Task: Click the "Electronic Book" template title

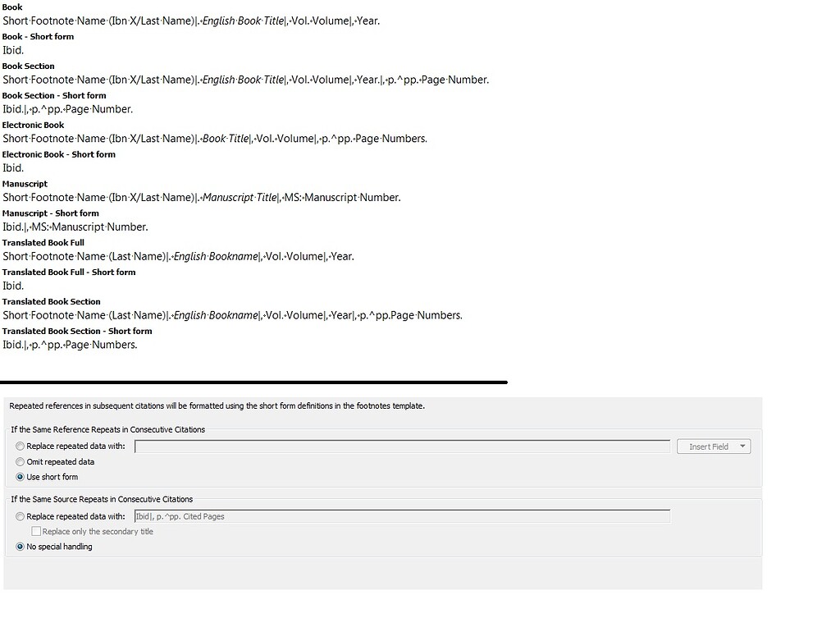Action: (33, 125)
